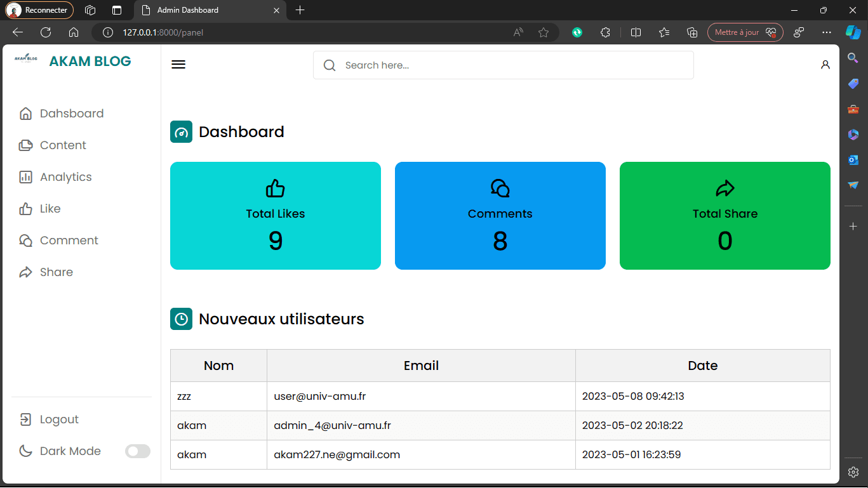Click the Total Likes thumbs-up icon
868x488 pixels.
tap(276, 188)
